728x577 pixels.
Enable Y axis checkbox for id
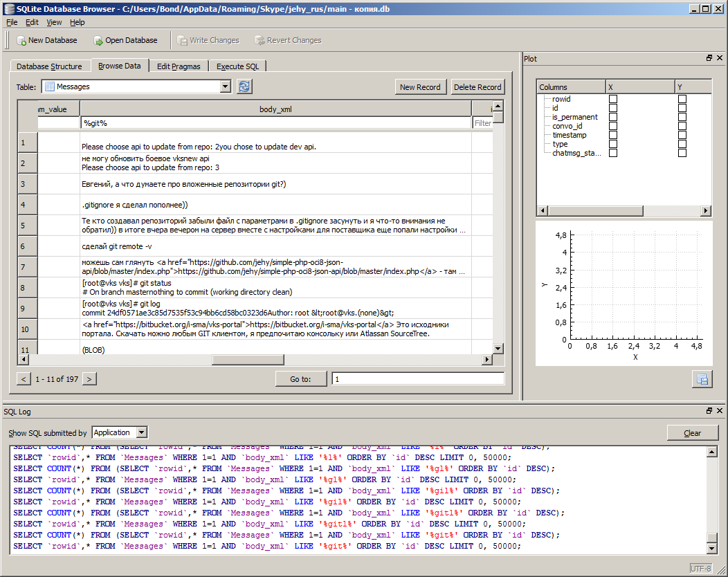(x=682, y=108)
